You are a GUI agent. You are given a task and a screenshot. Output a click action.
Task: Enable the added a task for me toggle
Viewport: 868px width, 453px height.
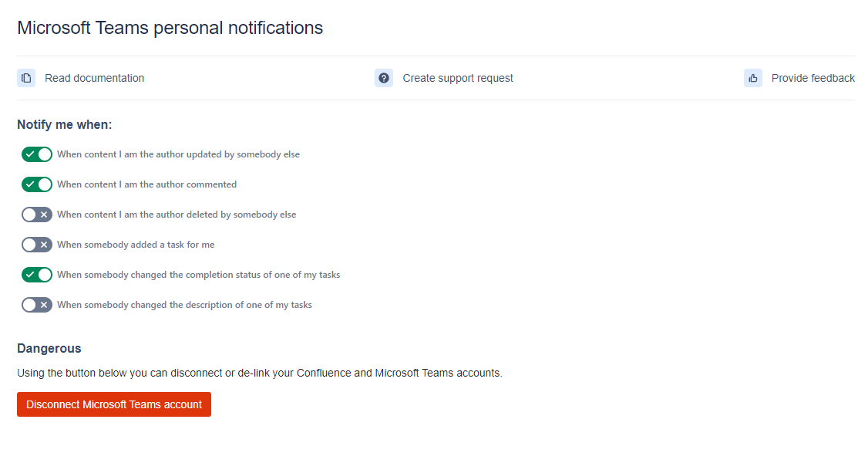coord(37,245)
